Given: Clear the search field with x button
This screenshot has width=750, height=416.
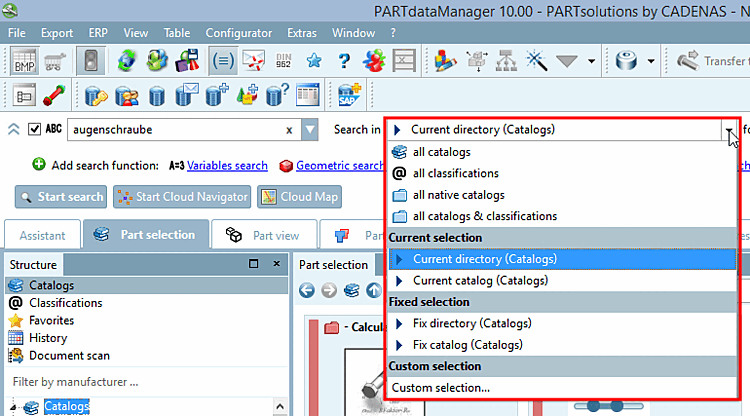Looking at the screenshot, I should tap(289, 130).
